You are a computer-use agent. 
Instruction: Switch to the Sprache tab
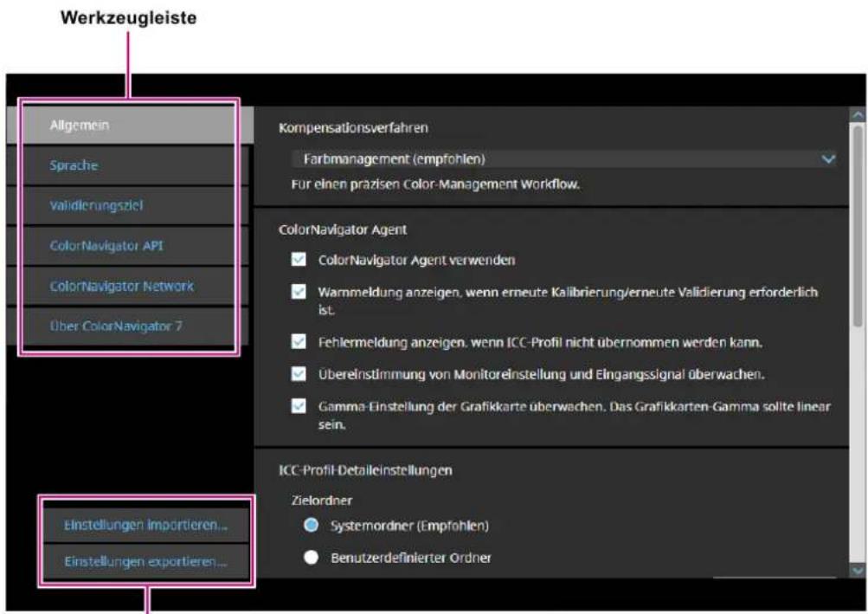[x=127, y=165]
